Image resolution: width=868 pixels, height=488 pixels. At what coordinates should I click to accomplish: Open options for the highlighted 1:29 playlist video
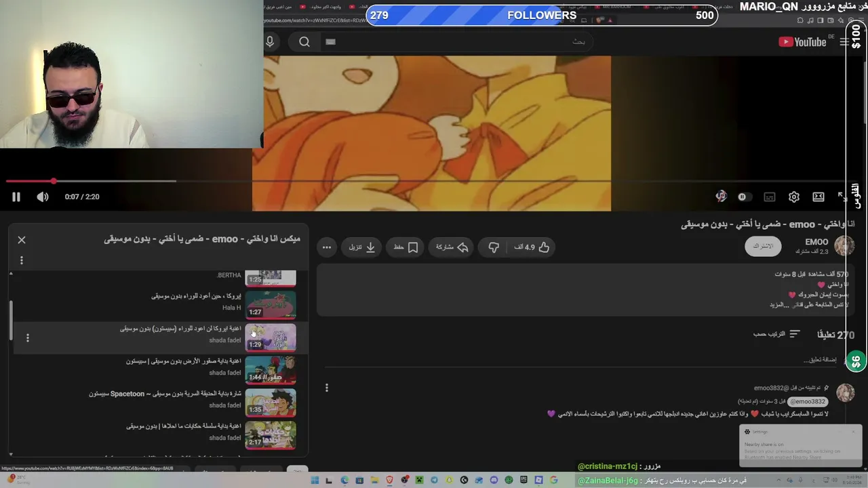[x=28, y=338]
